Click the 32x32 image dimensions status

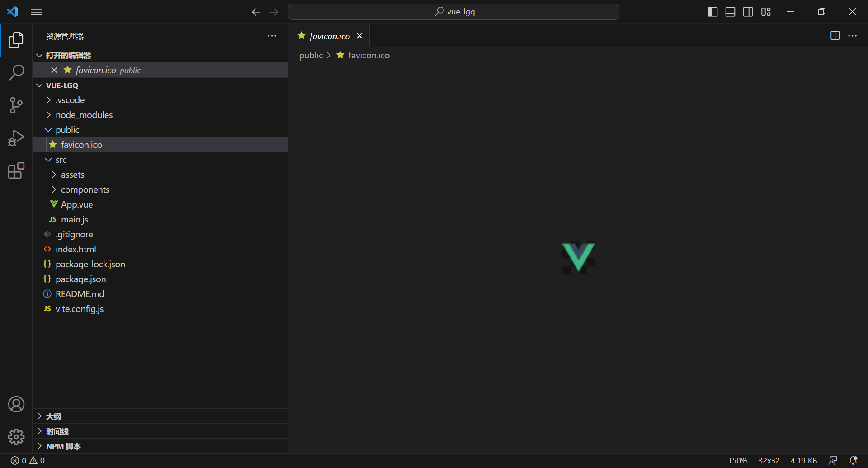coord(769,461)
